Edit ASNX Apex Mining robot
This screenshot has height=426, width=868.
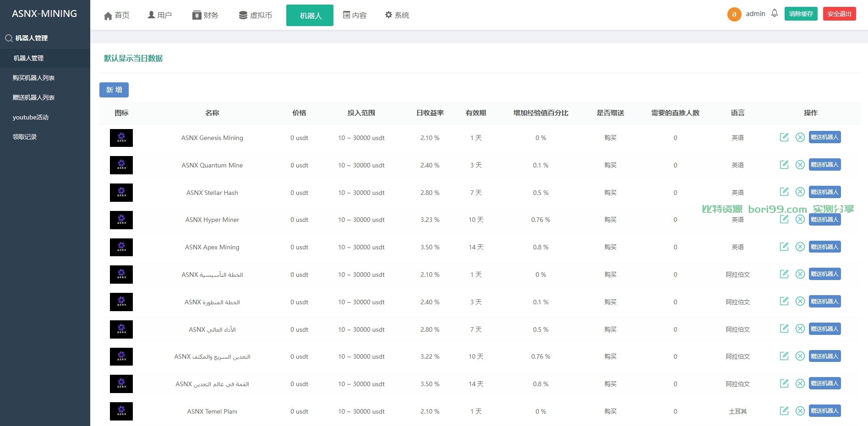tap(784, 247)
